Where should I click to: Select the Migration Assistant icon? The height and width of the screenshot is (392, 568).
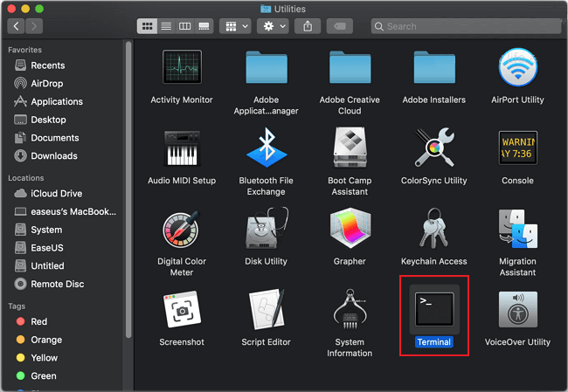(517, 229)
